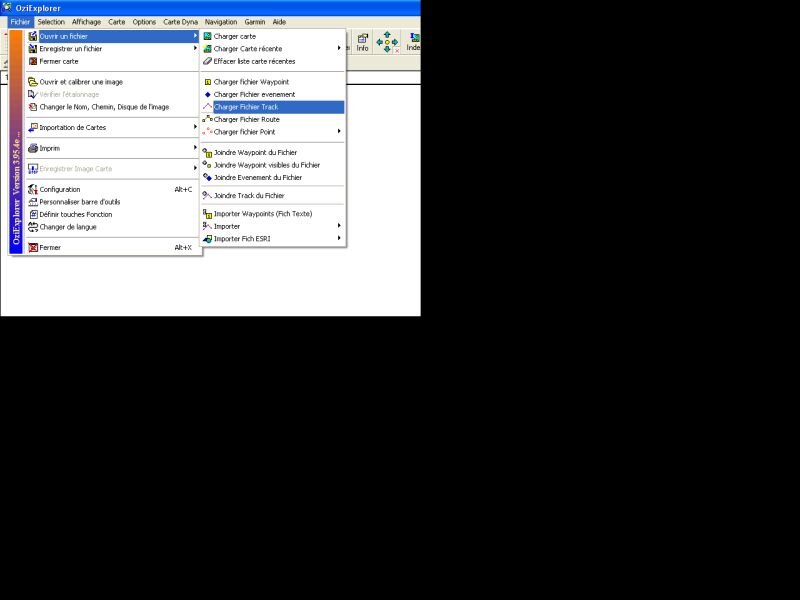
Task: Choose Fermer carte menu entry
Action: tap(113, 61)
